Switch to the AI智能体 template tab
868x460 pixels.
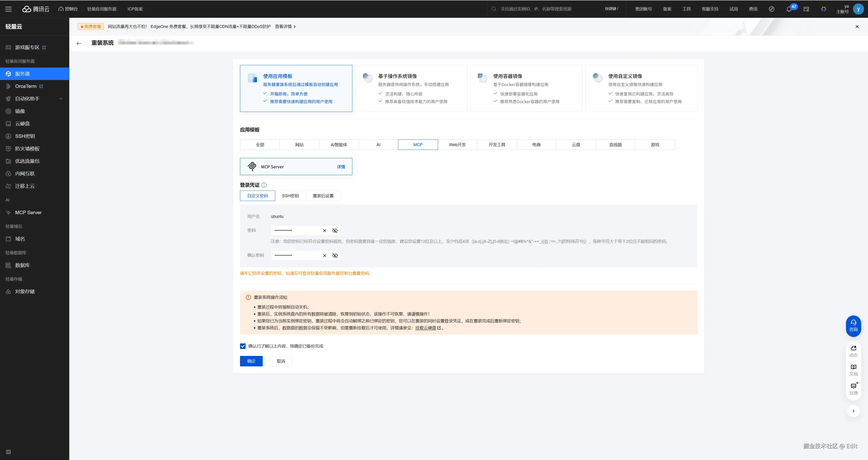(x=339, y=145)
